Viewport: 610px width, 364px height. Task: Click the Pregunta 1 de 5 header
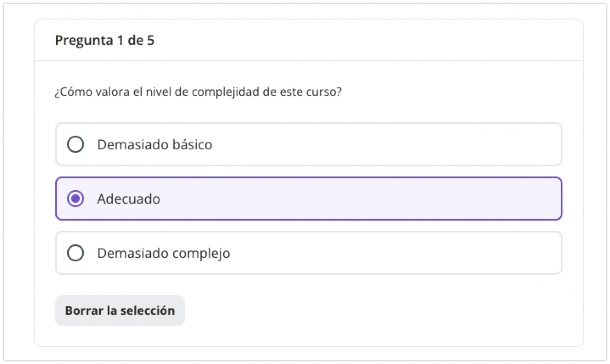(x=105, y=40)
